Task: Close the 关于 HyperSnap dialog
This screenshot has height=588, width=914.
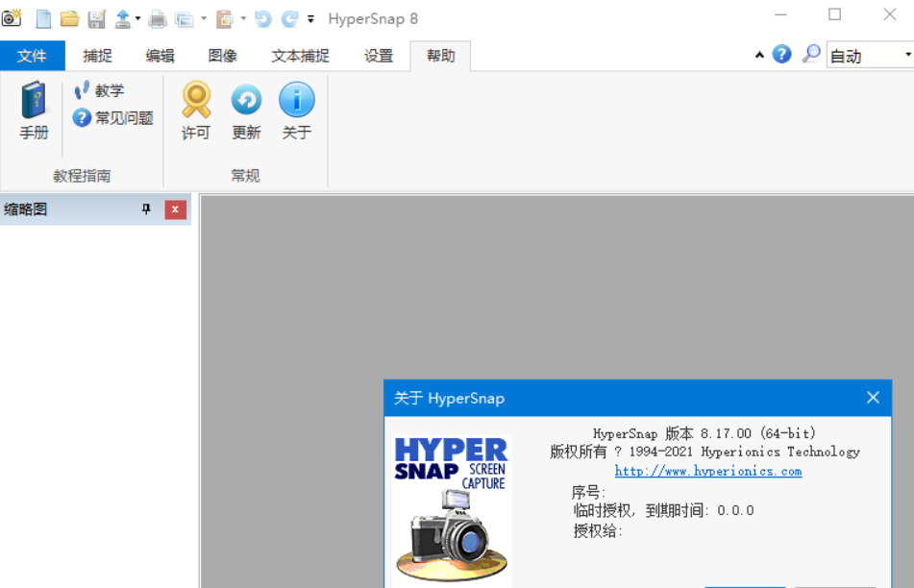Action: [873, 398]
